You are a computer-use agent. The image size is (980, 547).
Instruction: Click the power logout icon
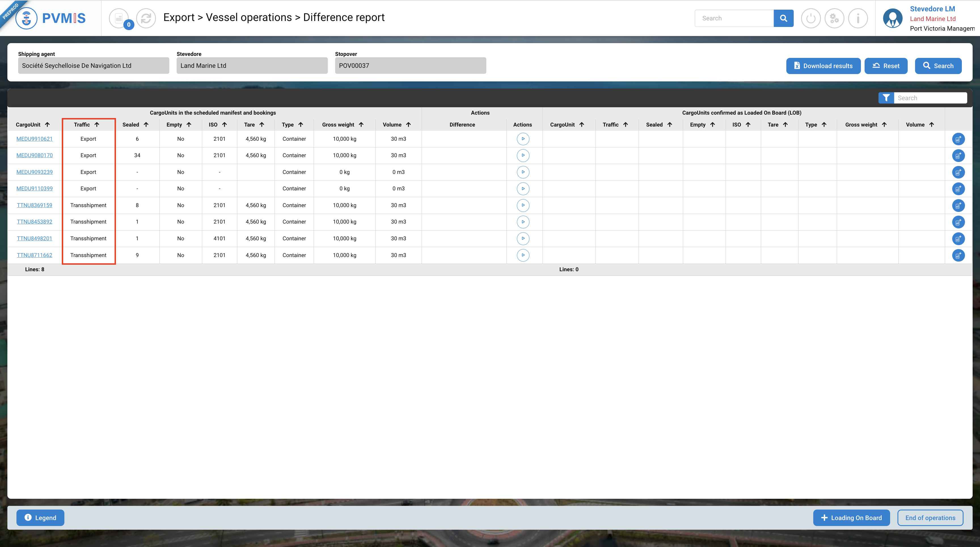coord(811,18)
